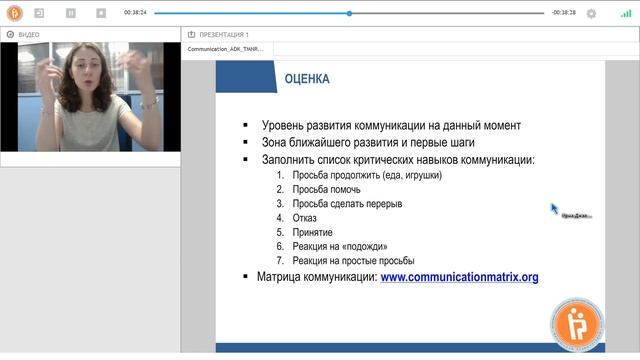Click the text 'Реакция на простые просьбы'

point(353,261)
